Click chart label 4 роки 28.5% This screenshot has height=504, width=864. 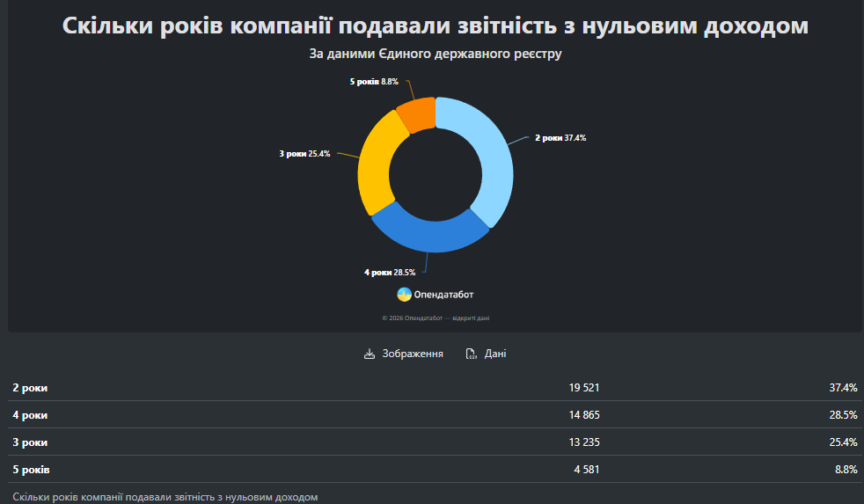click(x=390, y=273)
